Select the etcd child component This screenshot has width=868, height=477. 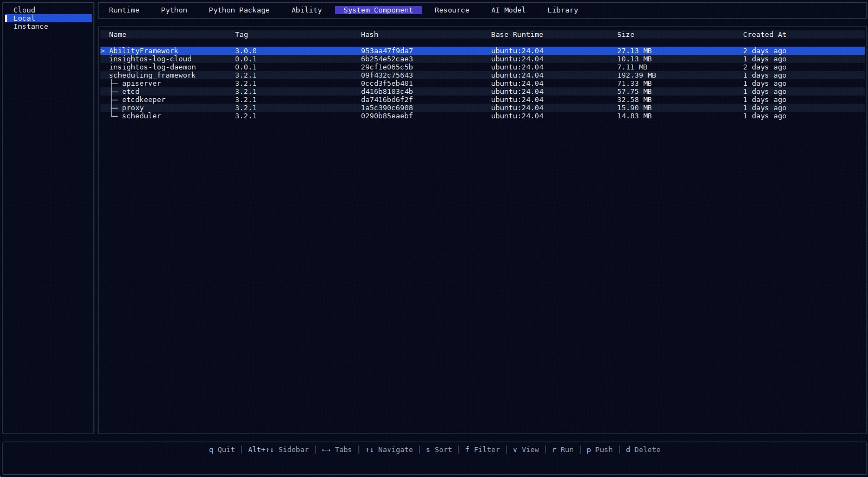(483, 91)
